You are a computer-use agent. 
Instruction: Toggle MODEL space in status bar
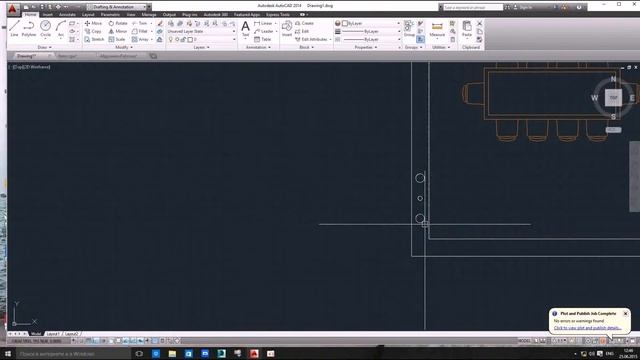click(524, 340)
